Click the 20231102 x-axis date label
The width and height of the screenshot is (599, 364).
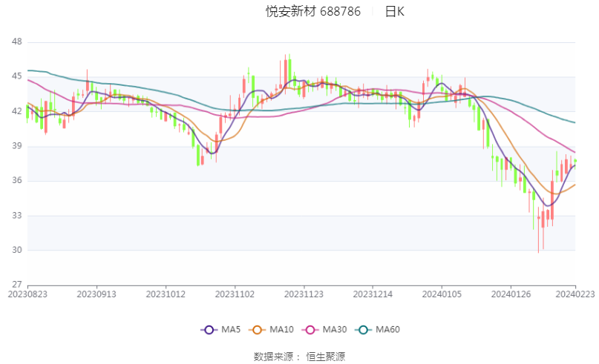[235, 294]
